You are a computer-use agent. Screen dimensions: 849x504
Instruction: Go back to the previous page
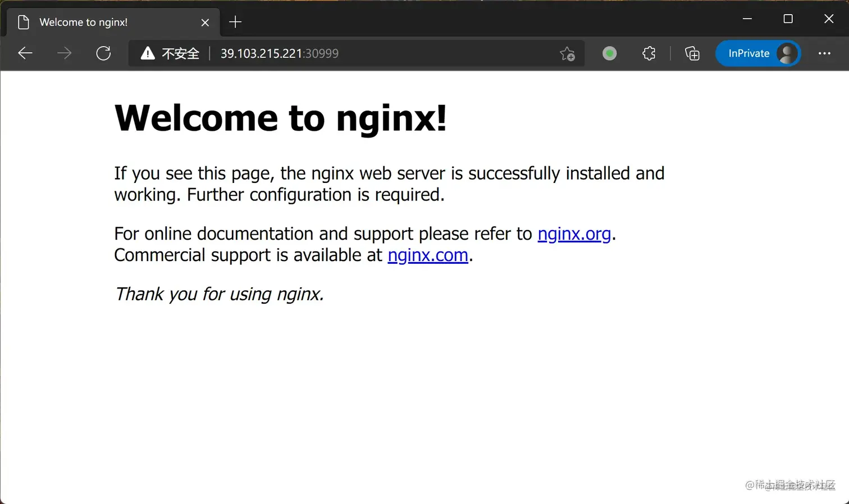[x=25, y=53]
